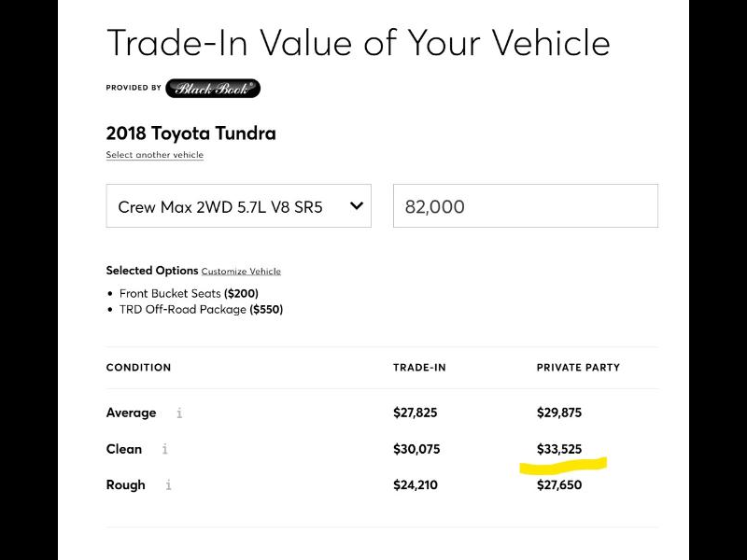Select the TRD Off-Road Package option
Viewport: 747px width, 560px height.
click(x=201, y=309)
